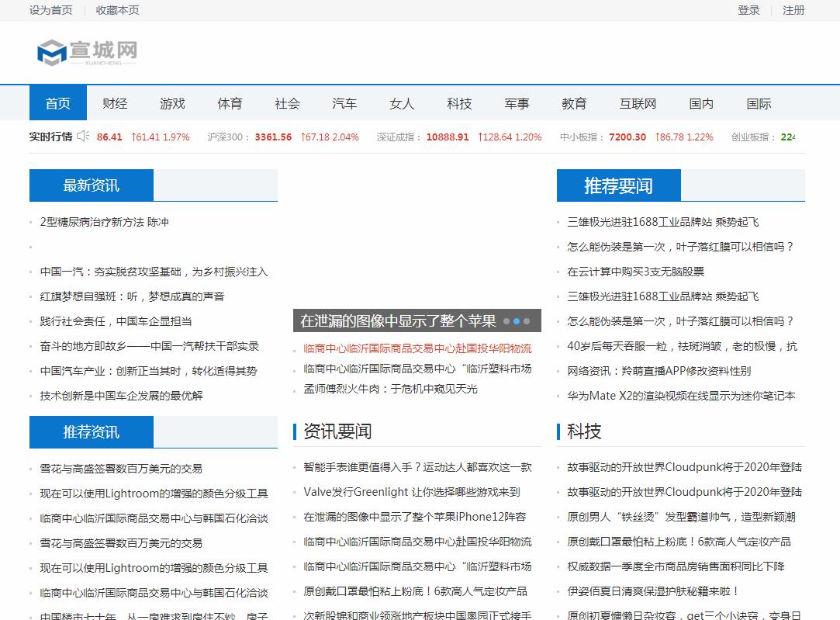Select the third carousel dot indicator
The height and width of the screenshot is (620, 840).
pos(527,321)
